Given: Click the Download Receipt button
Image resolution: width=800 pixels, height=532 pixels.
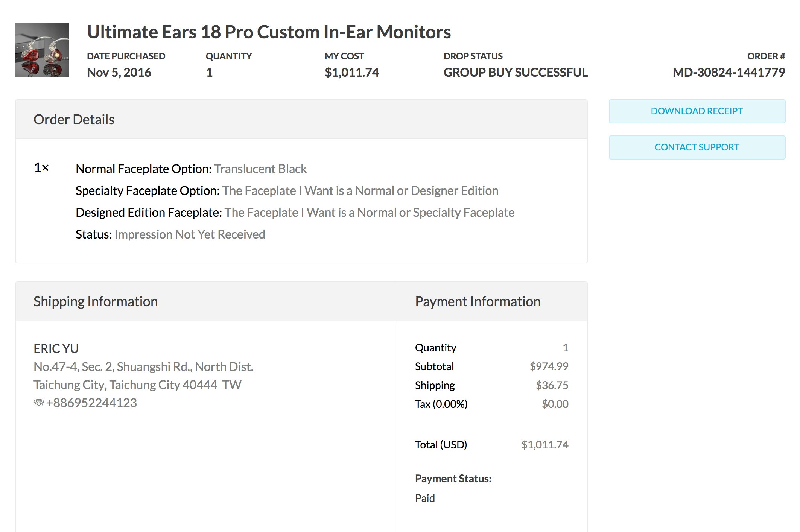Looking at the screenshot, I should pyautogui.click(x=697, y=111).
